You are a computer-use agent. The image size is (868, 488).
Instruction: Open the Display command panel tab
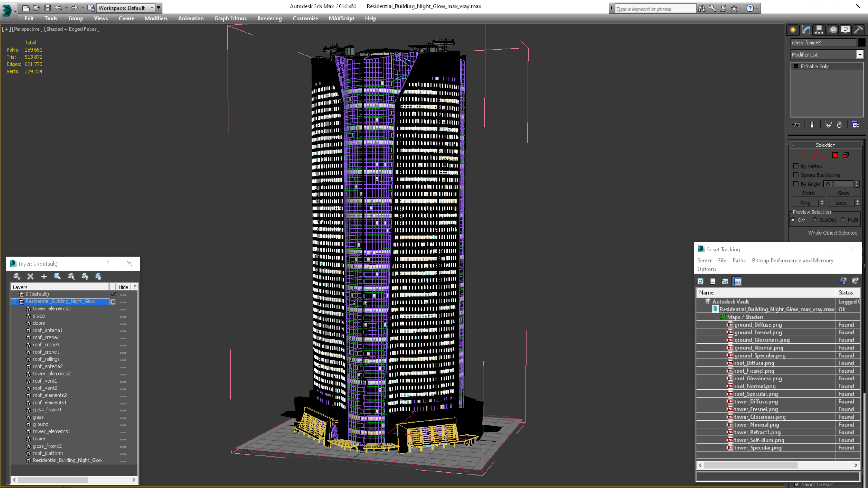point(845,30)
